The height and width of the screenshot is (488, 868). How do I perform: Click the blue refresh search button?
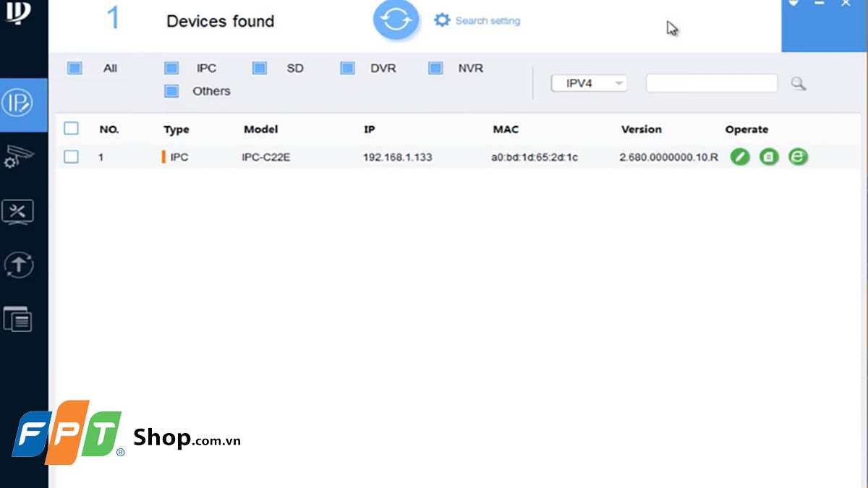(396, 20)
